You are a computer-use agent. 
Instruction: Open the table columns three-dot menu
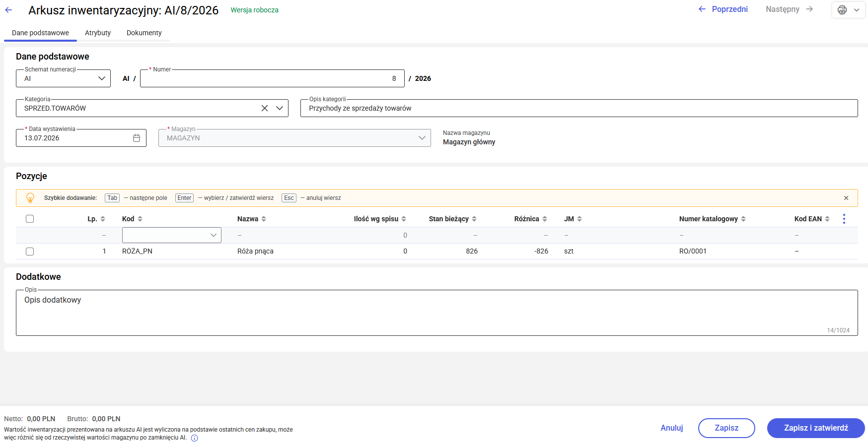point(844,219)
